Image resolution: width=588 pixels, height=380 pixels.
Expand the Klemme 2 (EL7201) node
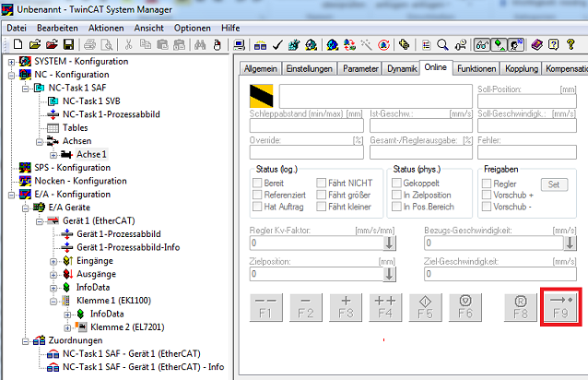[x=67, y=327]
